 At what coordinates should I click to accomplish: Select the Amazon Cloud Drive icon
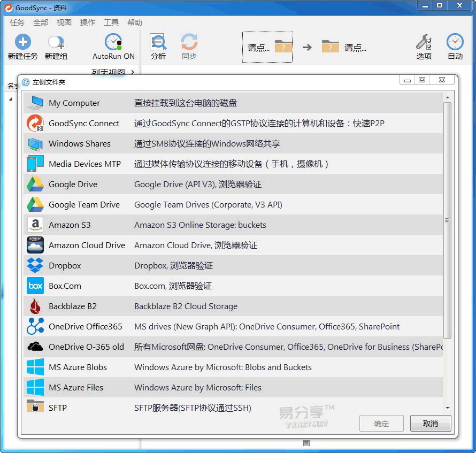(x=35, y=245)
